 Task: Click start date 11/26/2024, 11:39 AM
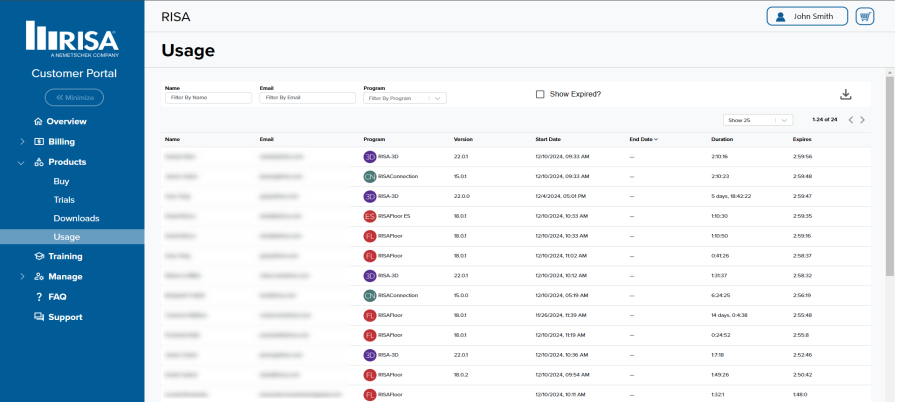[x=562, y=315]
